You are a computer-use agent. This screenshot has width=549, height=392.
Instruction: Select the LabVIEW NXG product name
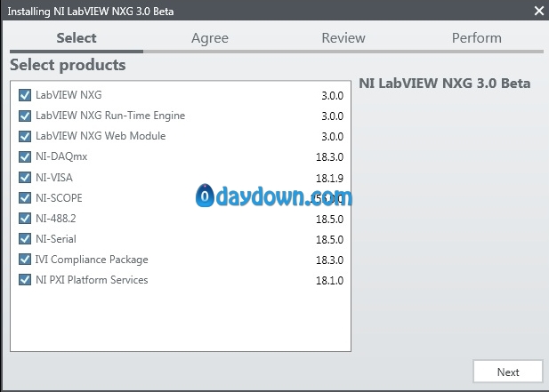pos(69,95)
